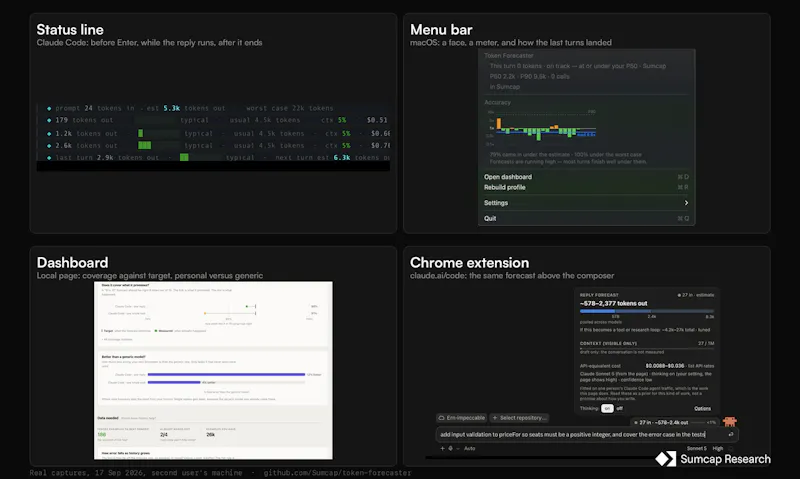
Task: Click github.com/Sumcap/token-forecaster footer text
Action: [x=337, y=473]
